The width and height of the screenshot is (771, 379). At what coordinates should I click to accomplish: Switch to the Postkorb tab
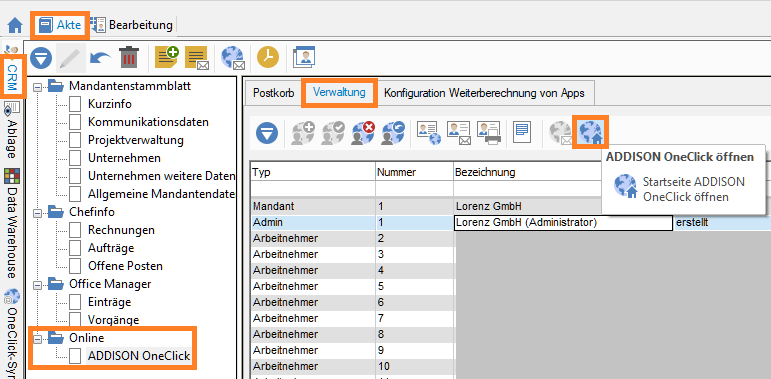[x=273, y=92]
